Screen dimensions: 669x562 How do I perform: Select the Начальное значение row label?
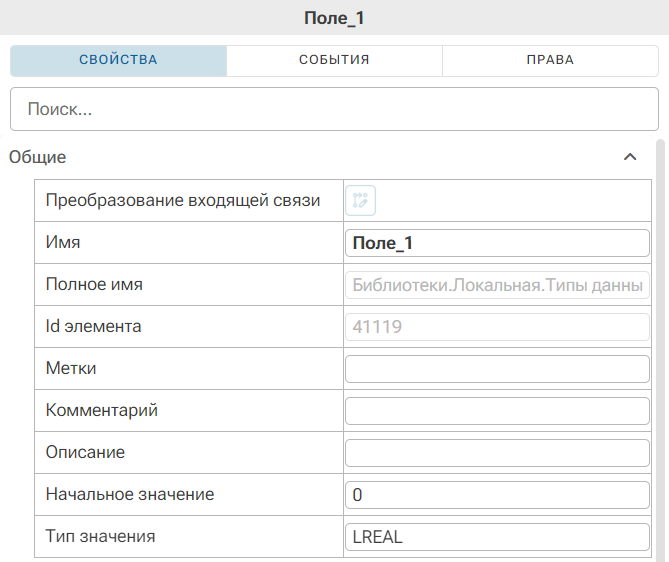tap(130, 494)
